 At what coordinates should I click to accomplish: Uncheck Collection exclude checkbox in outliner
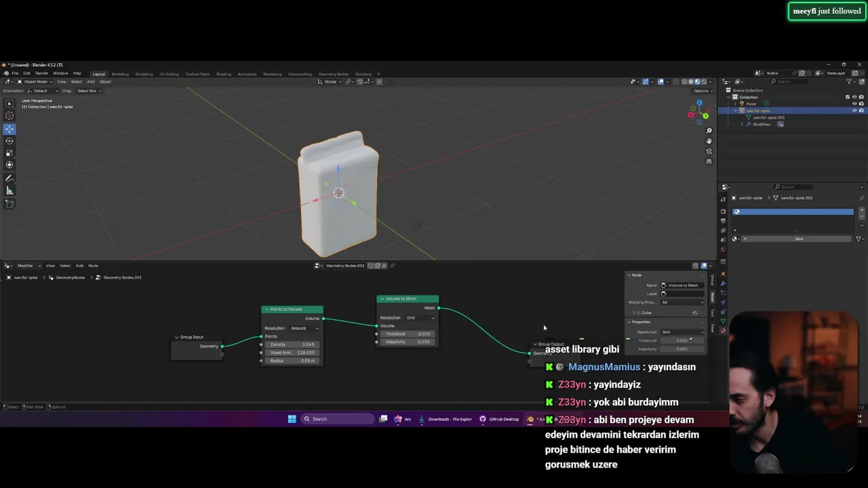point(848,97)
